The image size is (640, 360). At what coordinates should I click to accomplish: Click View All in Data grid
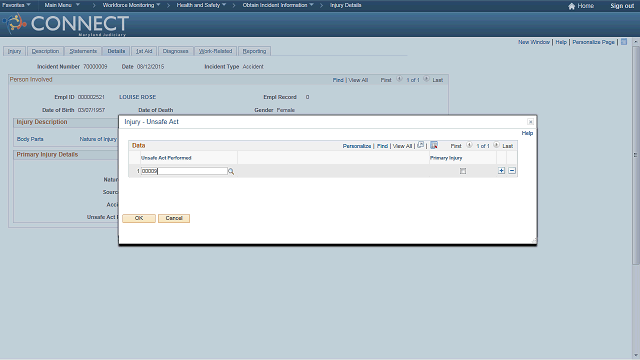[x=402, y=146]
